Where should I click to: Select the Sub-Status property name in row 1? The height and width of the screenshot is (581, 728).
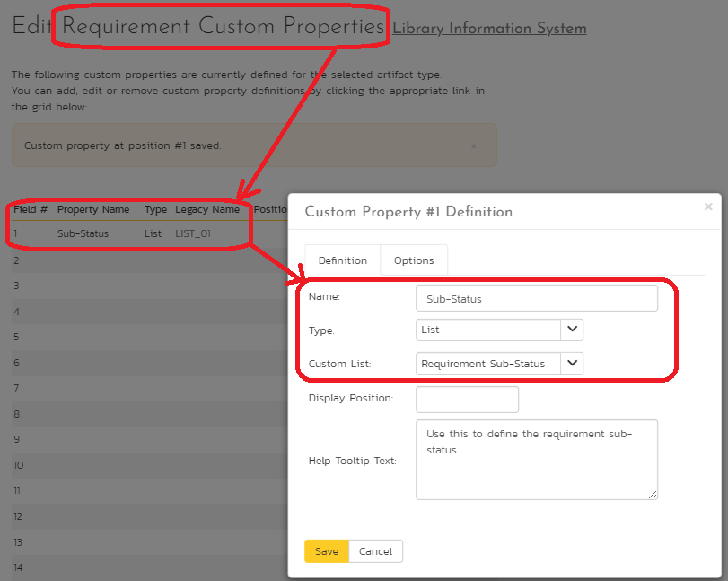pyautogui.click(x=83, y=233)
